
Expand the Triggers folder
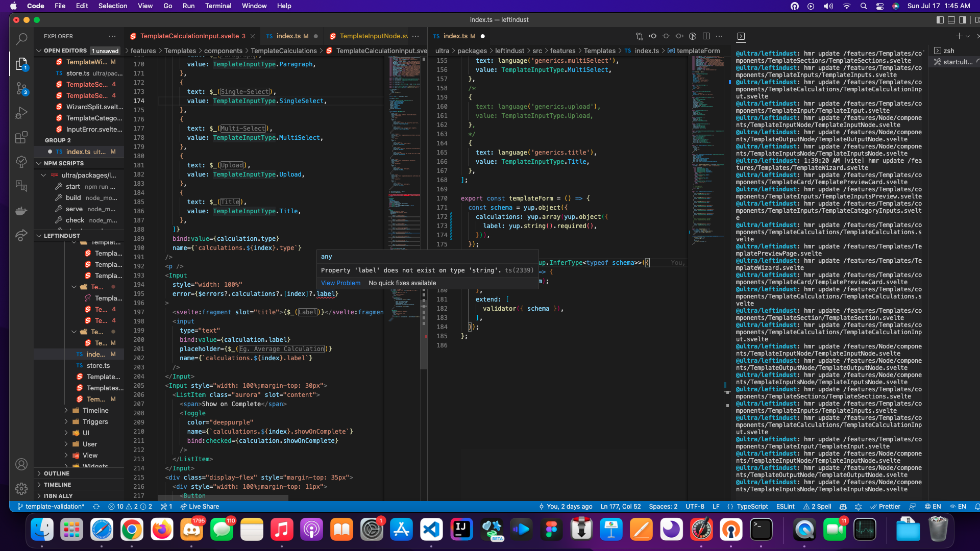95,421
